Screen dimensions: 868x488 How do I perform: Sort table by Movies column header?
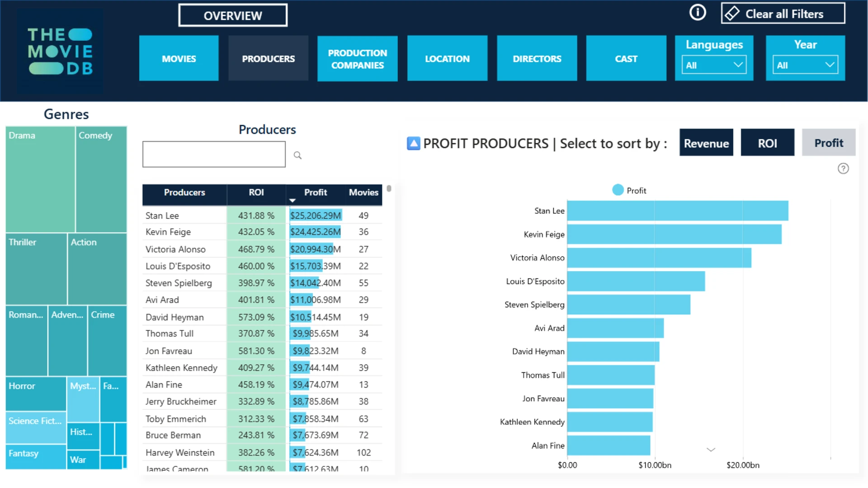click(363, 195)
